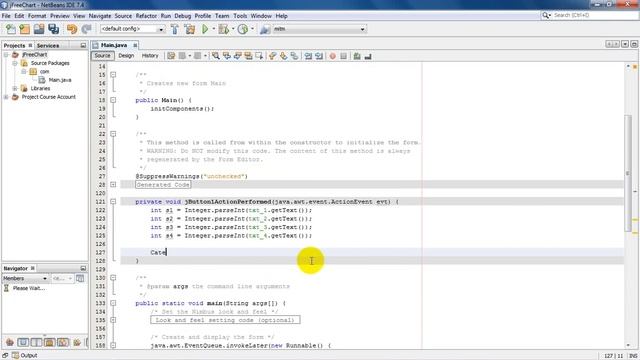Screen dimensions: 640x360
Task: Click the greyed Redo toolbar arrow
Action: [86, 29]
